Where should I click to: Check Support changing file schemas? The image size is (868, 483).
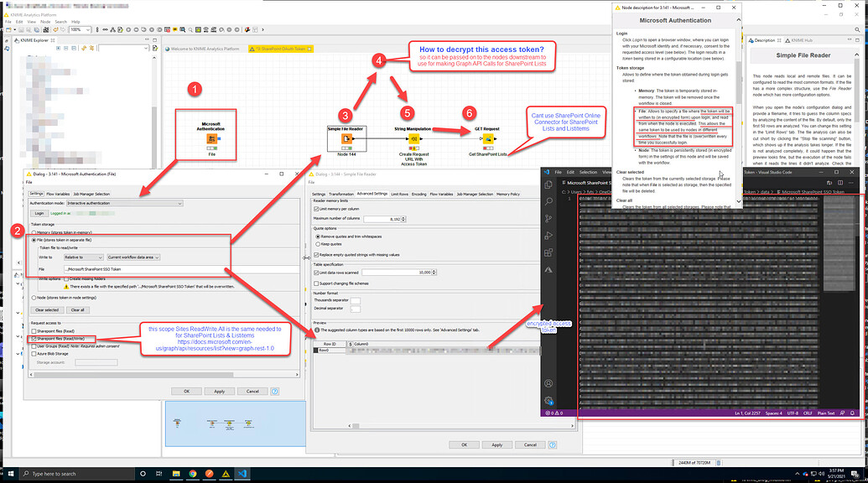click(316, 283)
